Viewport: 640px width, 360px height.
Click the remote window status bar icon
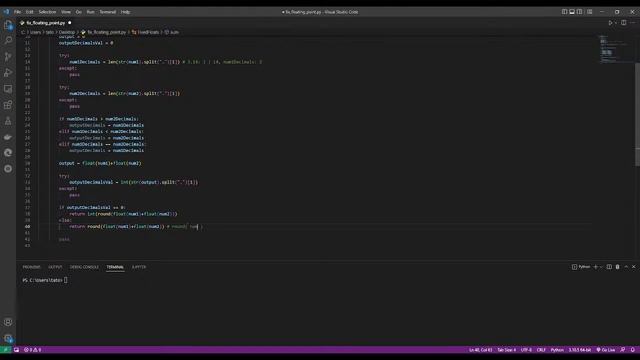[6, 350]
